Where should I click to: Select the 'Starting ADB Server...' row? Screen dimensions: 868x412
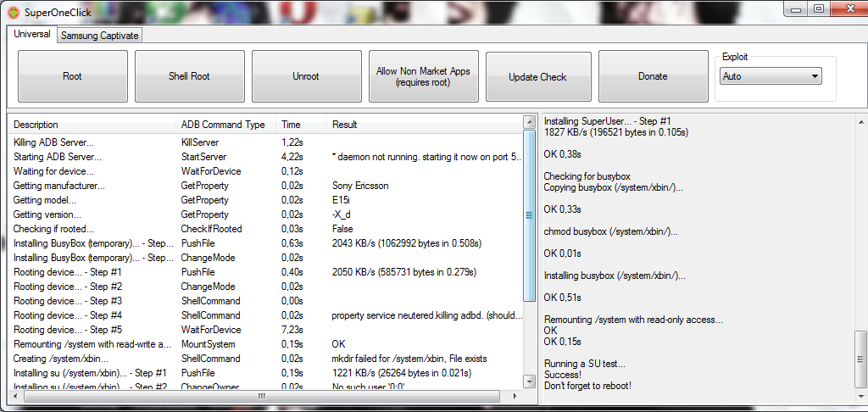click(x=265, y=157)
